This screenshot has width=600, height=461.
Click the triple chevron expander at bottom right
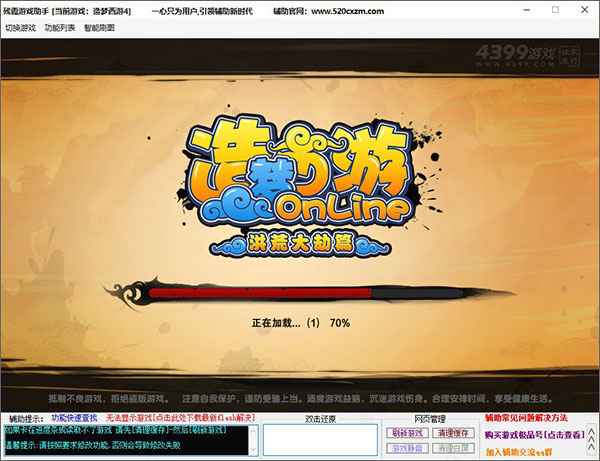click(x=591, y=439)
